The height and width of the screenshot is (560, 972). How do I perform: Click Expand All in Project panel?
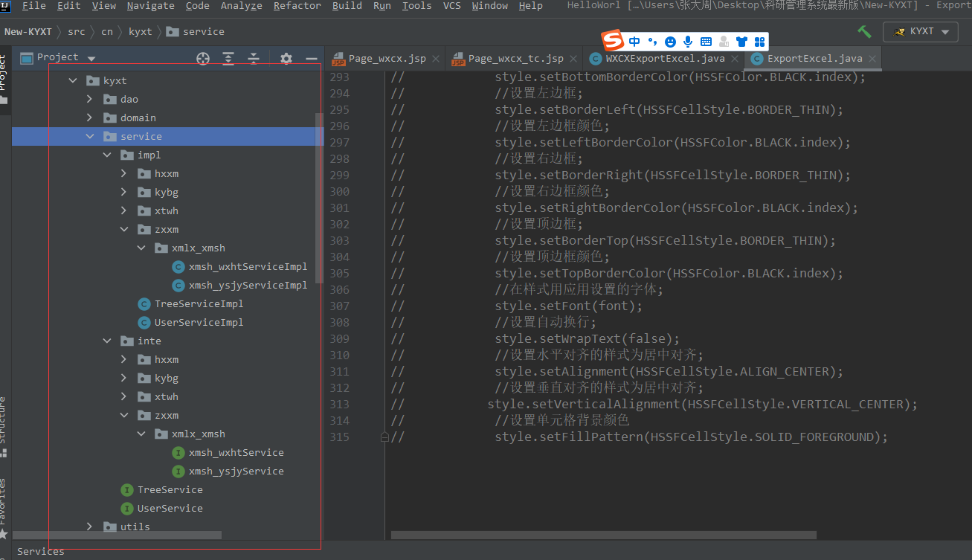(228, 59)
